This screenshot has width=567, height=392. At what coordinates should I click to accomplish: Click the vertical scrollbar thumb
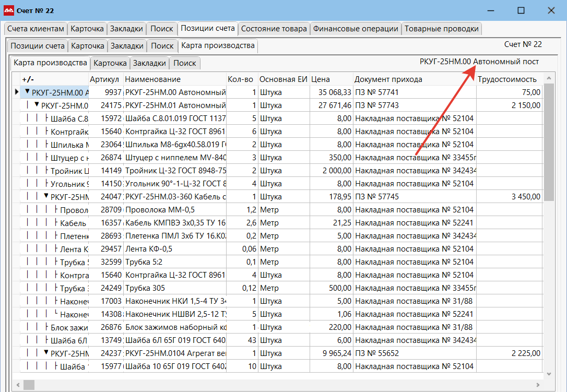548,142
